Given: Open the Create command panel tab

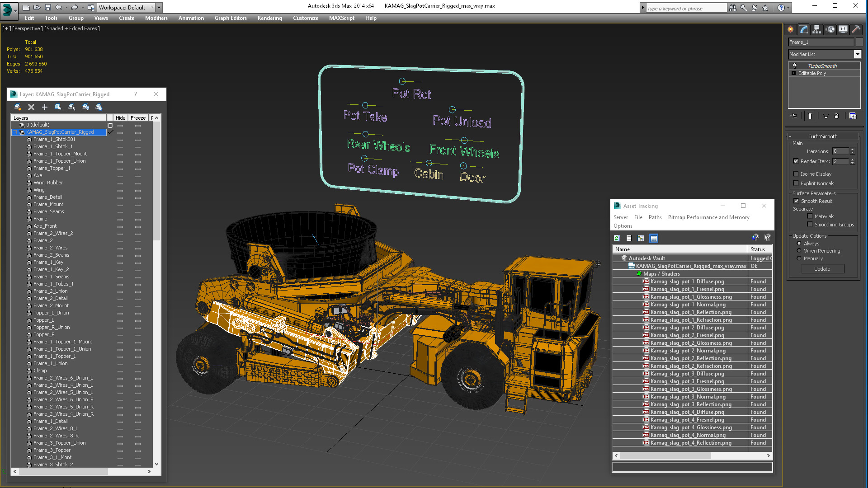Looking at the screenshot, I should (x=790, y=29).
